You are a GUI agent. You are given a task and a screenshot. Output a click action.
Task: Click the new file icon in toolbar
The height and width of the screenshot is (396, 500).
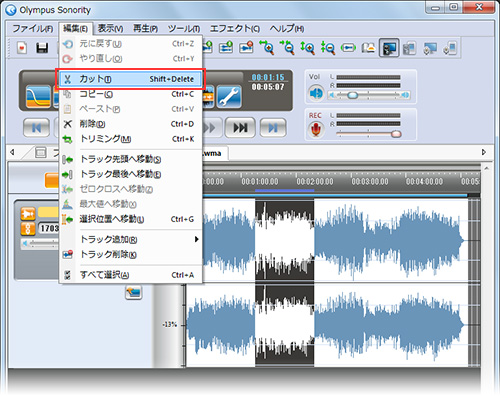coord(22,48)
